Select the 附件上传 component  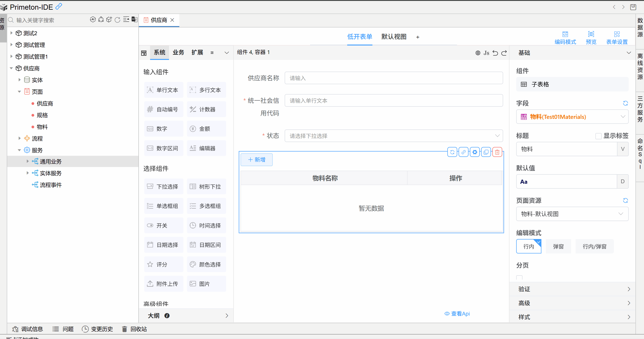(164, 283)
